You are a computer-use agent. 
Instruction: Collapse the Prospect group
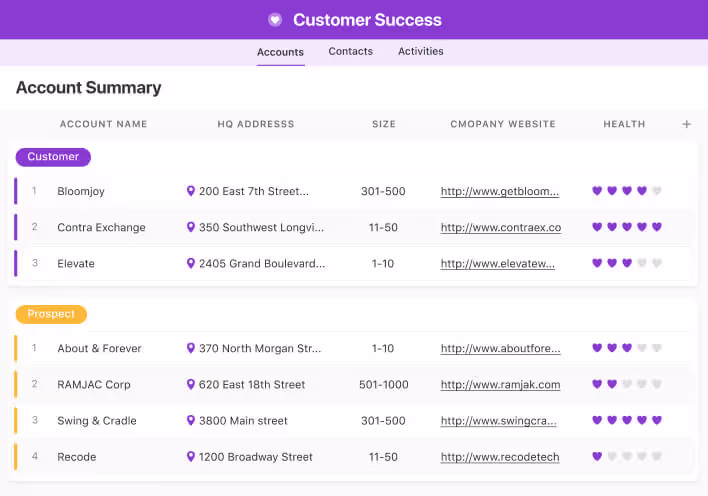pyautogui.click(x=51, y=314)
